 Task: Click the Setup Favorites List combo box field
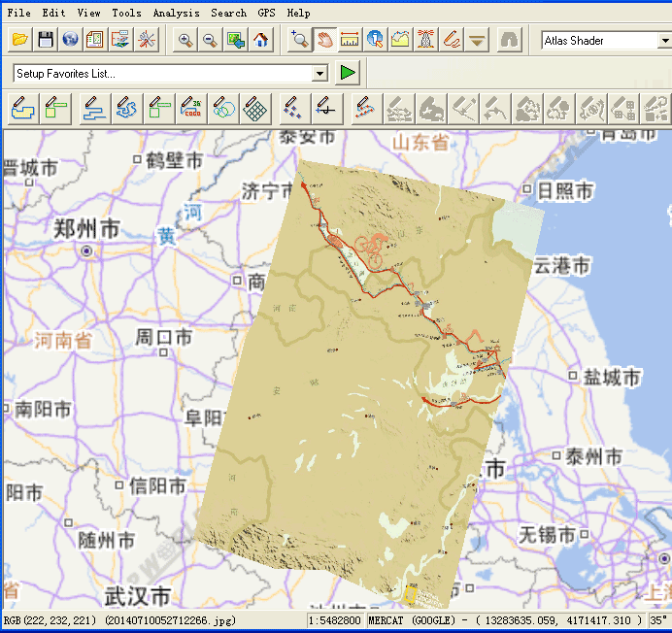170,73
